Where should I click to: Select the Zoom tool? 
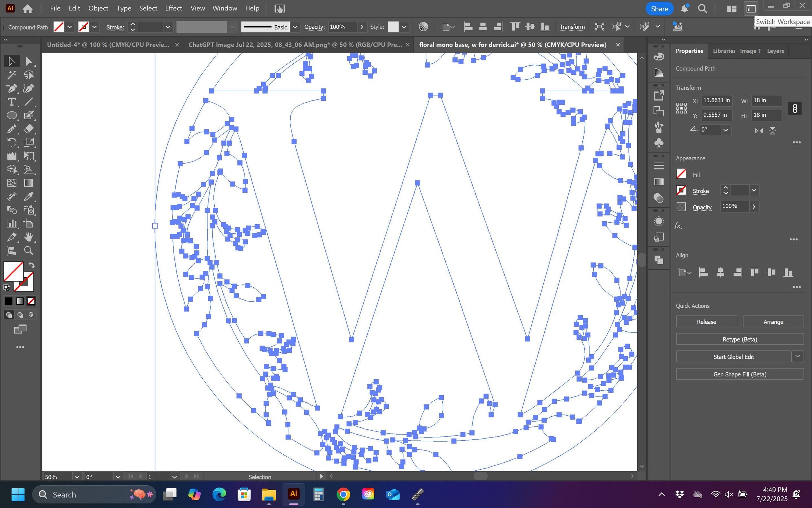pos(29,251)
